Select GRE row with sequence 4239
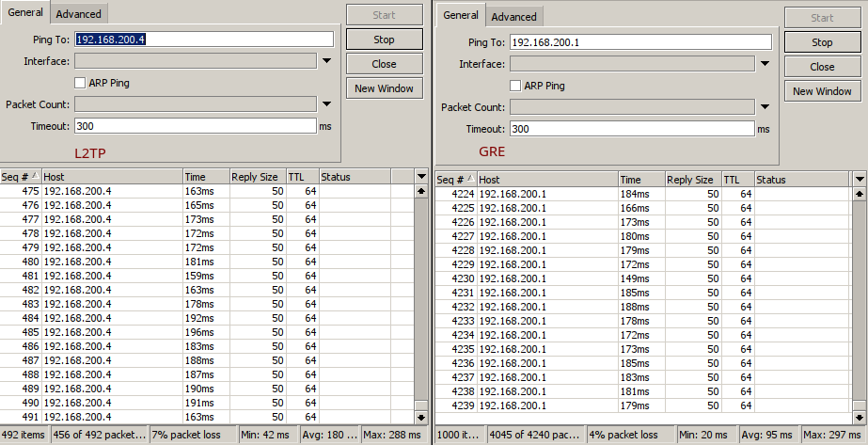The image size is (868, 445). coord(644,405)
